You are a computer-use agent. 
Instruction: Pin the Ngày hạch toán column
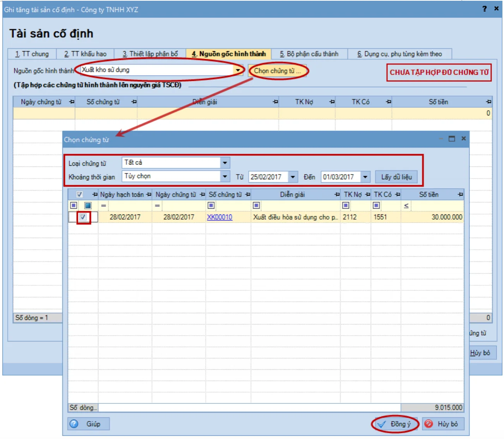149,195
